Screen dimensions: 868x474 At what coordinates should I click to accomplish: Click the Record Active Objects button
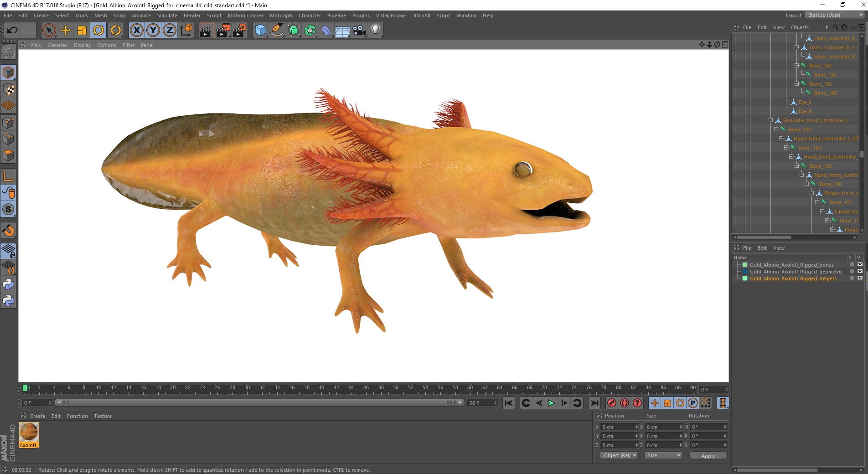tap(612, 403)
